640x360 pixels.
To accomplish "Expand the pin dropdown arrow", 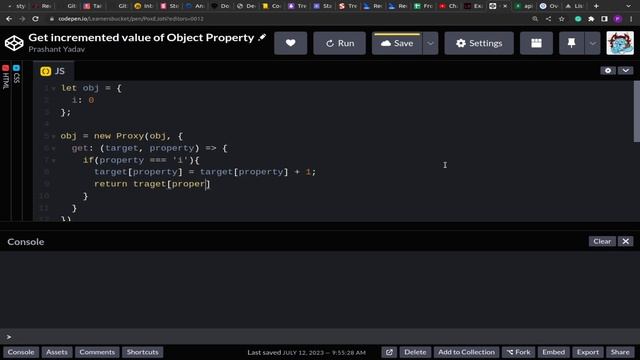I will coord(593,43).
